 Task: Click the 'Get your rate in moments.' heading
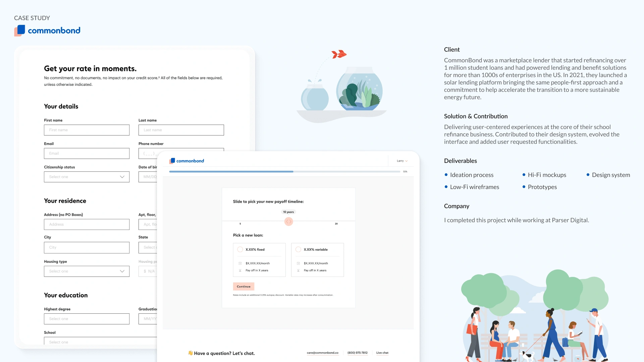tap(90, 69)
